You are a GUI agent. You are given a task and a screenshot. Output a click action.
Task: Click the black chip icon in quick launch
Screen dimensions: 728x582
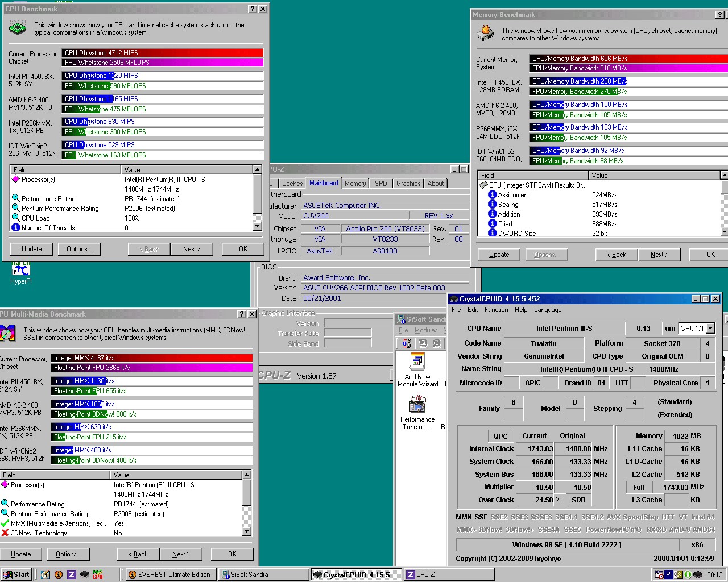point(85,575)
